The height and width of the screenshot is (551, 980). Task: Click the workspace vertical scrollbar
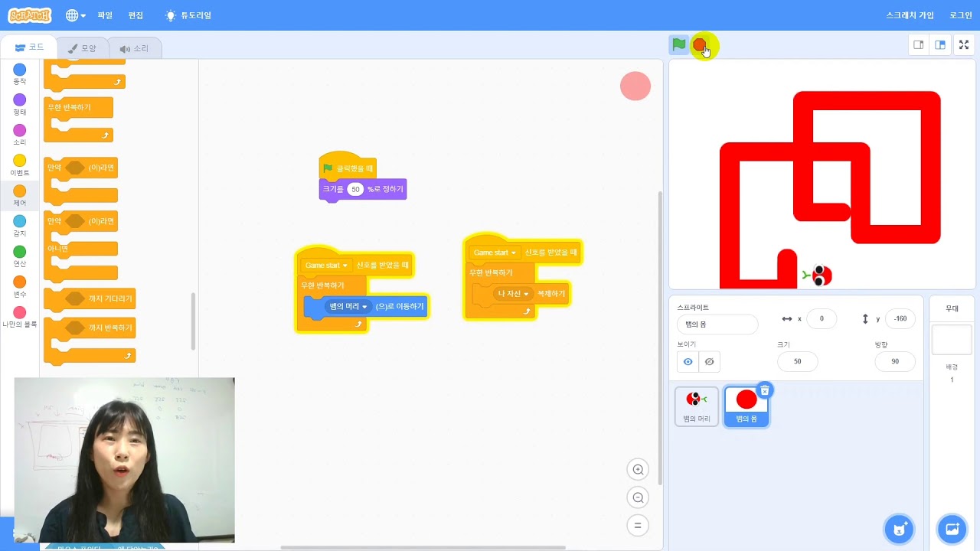coord(660,338)
